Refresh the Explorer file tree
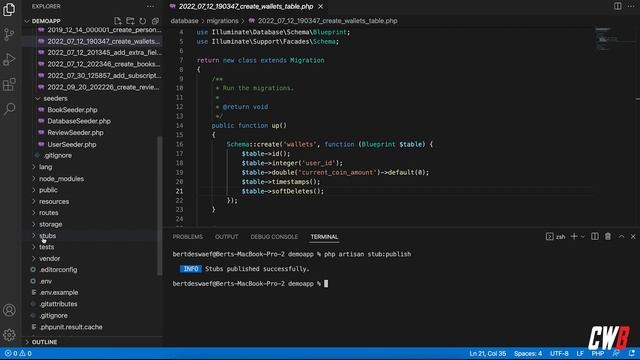Image resolution: width=640 pixels, height=360 pixels. pos(142,21)
